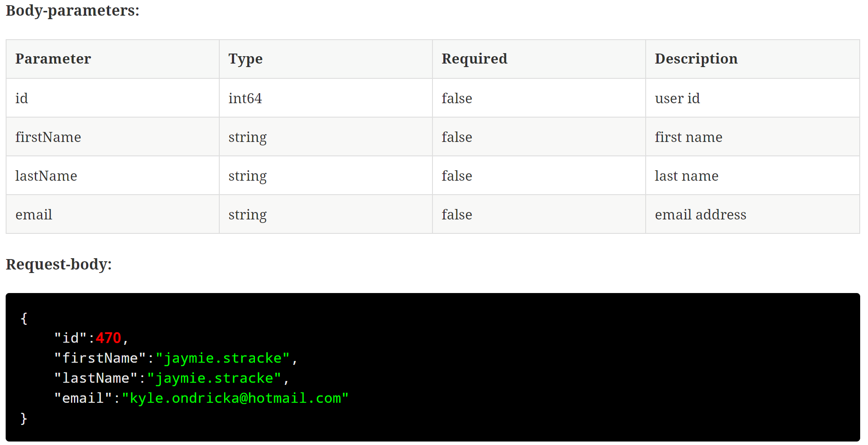Click the "Description" column header
Image resolution: width=868 pixels, height=445 pixels.
(696, 59)
